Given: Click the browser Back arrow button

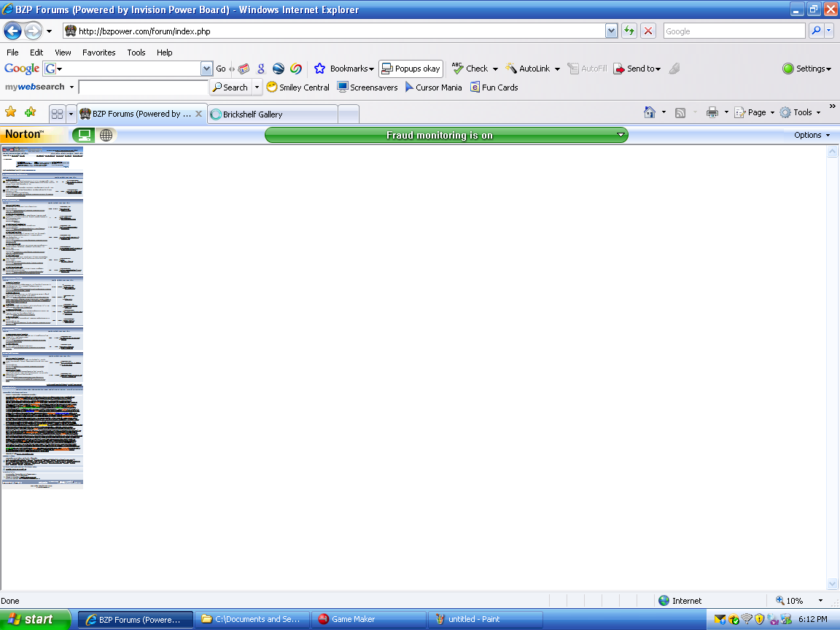Looking at the screenshot, I should (x=13, y=31).
